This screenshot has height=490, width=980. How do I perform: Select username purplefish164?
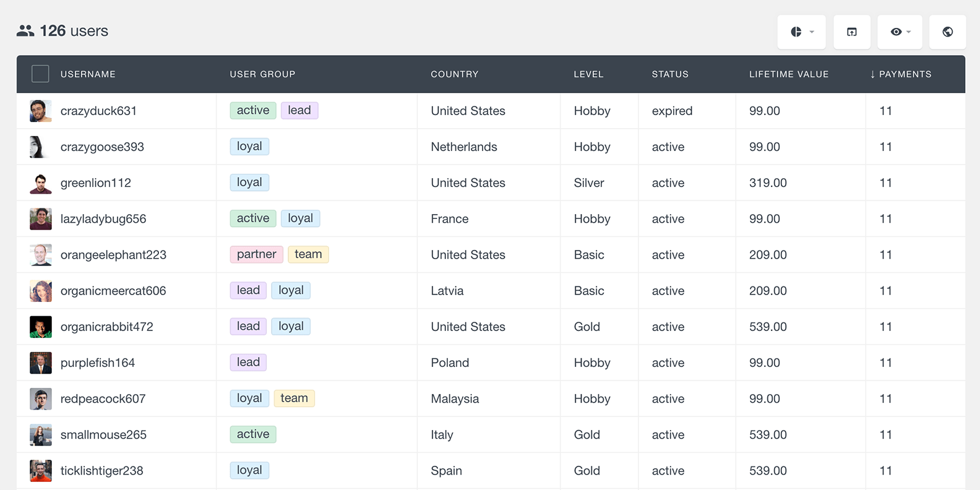click(x=98, y=363)
